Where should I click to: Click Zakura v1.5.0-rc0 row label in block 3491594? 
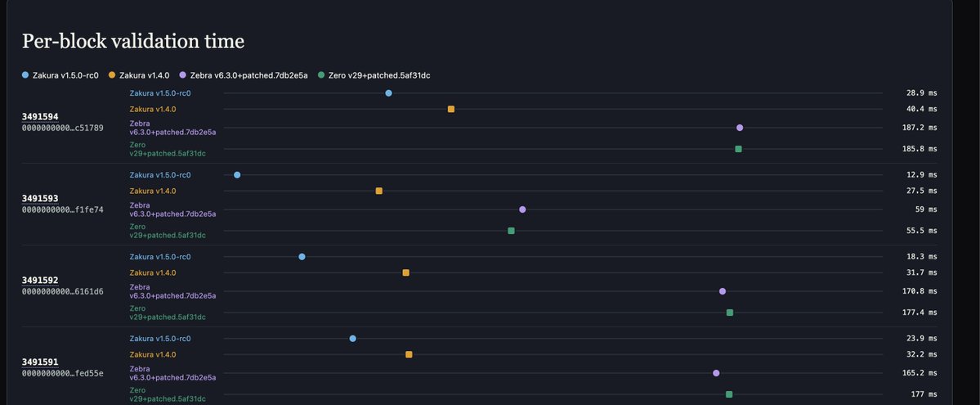(160, 93)
